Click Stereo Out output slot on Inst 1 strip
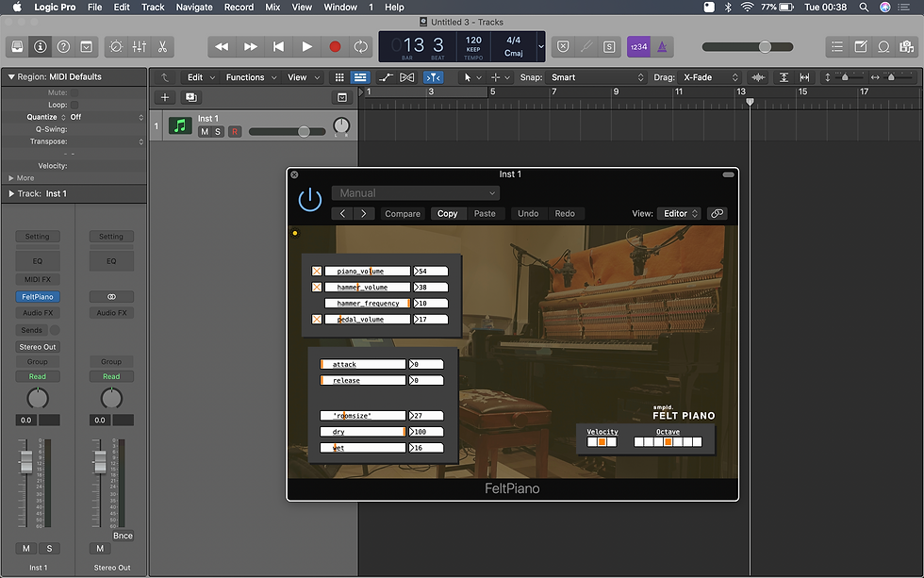 click(37, 347)
